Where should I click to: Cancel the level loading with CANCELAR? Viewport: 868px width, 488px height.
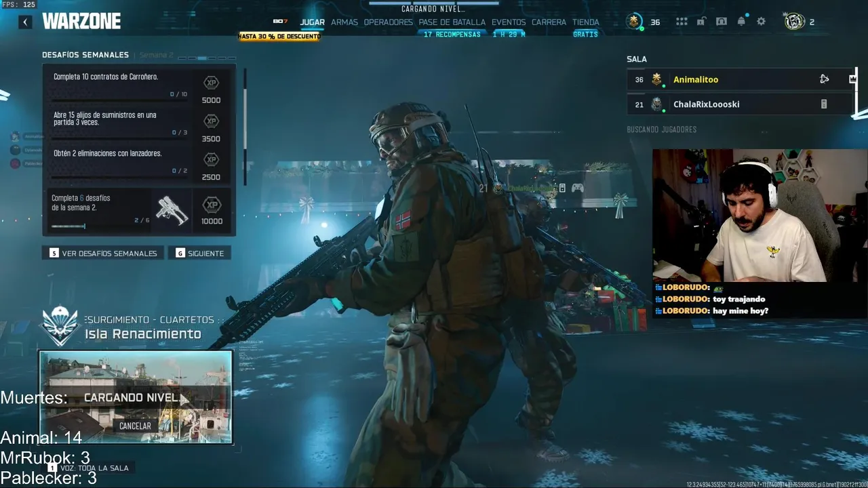click(135, 426)
